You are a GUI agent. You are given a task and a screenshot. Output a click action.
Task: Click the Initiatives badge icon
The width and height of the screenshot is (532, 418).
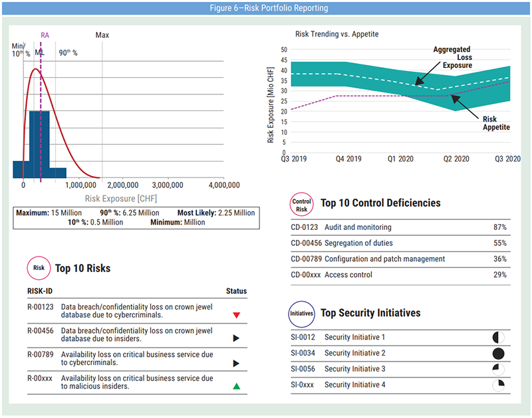click(x=302, y=313)
